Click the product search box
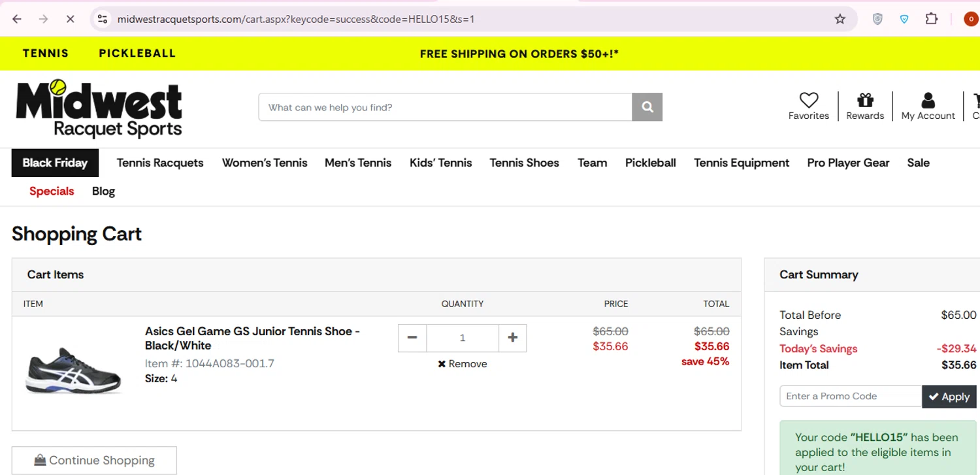The image size is (980, 475). (x=446, y=107)
